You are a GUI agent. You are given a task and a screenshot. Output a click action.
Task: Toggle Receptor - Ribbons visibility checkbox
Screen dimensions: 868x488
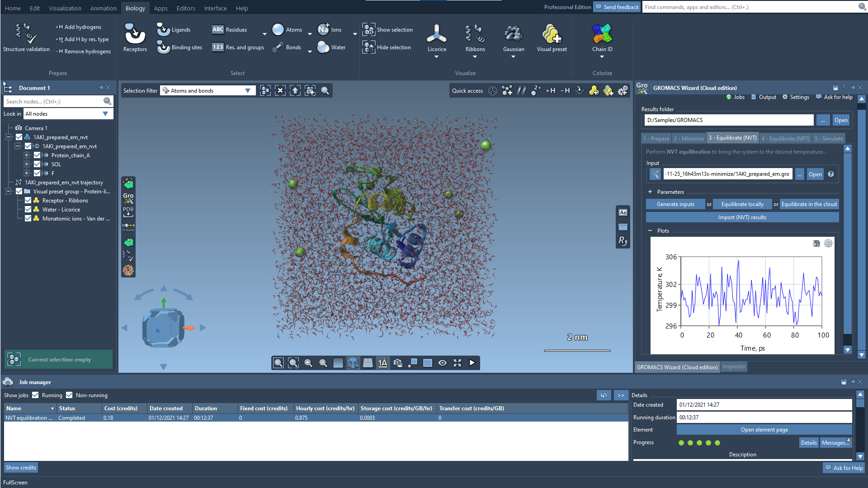coord(28,201)
